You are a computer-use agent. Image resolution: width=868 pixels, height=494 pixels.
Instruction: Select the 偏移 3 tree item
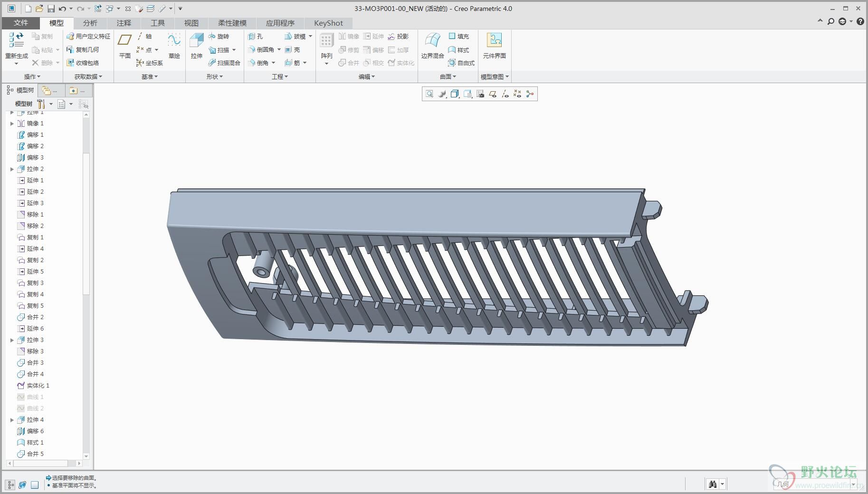(30, 158)
